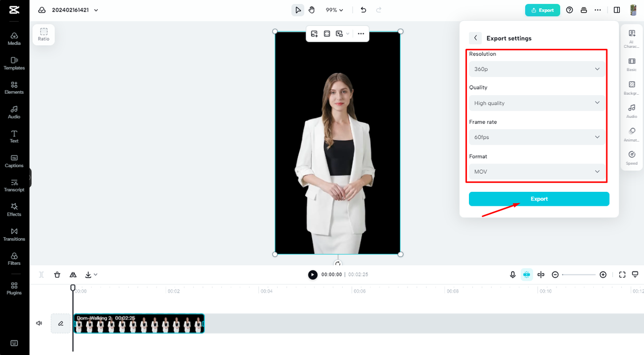Select the pointer selection tool
Image resolution: width=644 pixels, height=355 pixels.
pos(298,10)
